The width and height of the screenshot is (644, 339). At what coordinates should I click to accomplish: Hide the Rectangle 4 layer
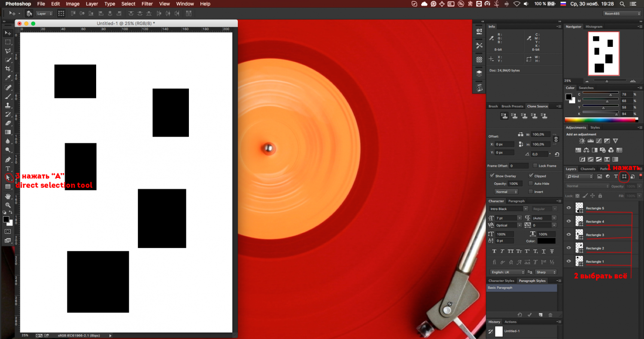coord(569,221)
